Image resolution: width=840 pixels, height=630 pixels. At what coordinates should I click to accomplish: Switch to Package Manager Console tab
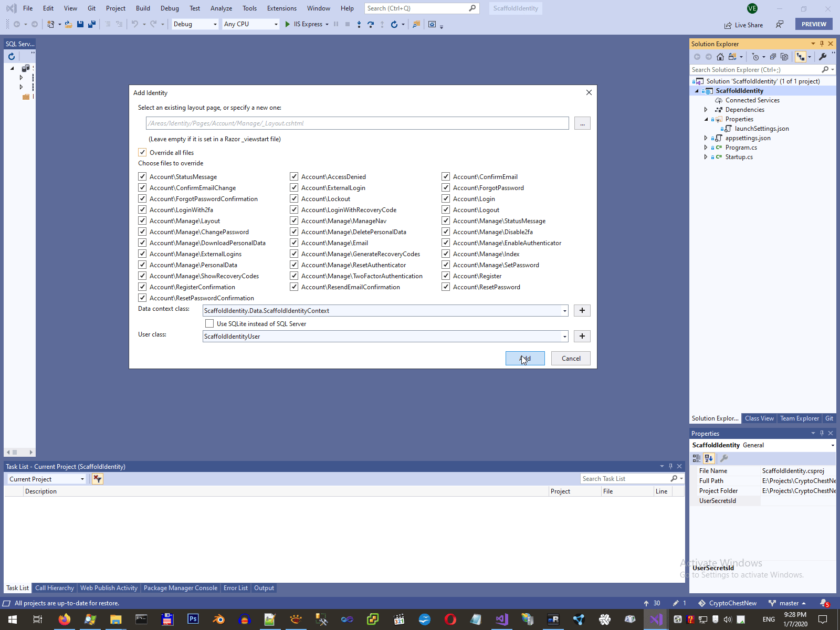(x=181, y=588)
